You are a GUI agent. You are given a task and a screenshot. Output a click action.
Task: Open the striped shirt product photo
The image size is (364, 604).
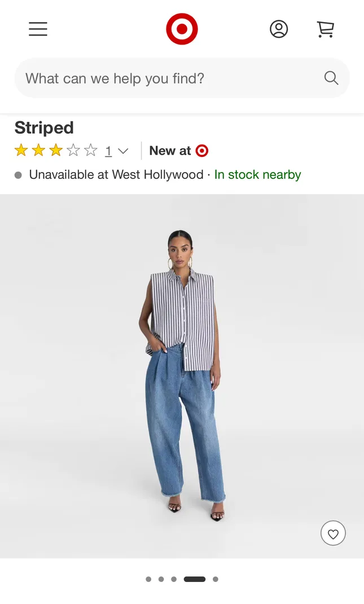tap(182, 376)
